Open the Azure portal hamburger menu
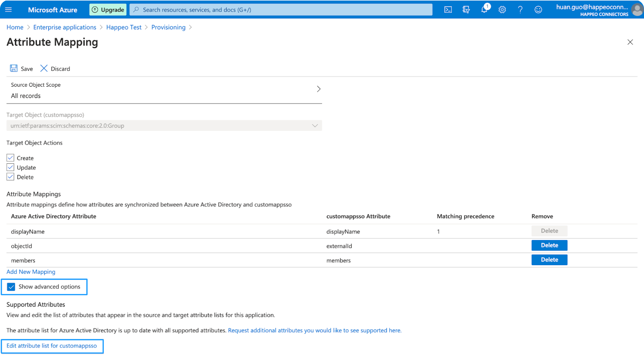Viewport: 644px width, 358px height. (8, 9)
